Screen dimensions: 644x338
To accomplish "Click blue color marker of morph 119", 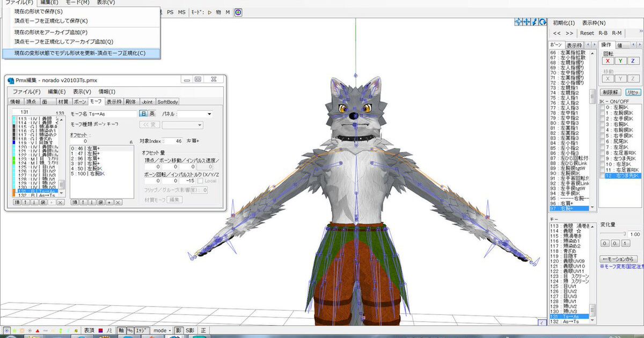I will [x=14, y=142].
